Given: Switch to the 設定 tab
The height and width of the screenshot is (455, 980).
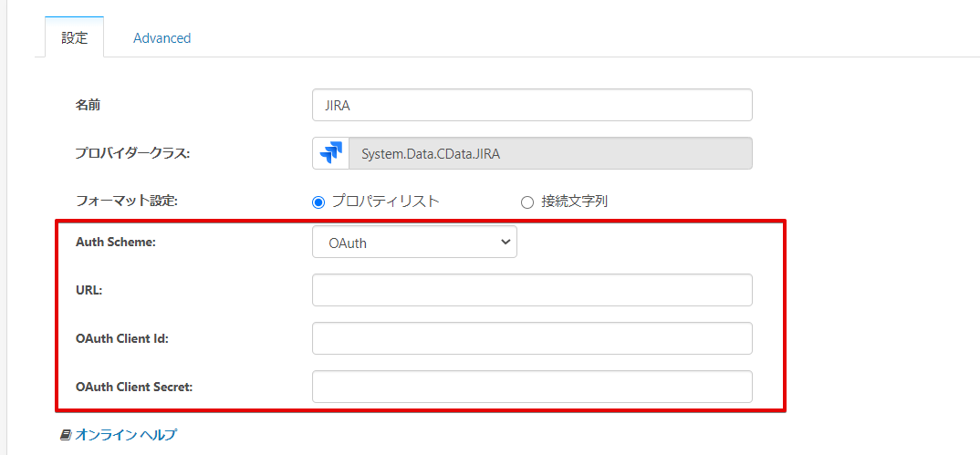Looking at the screenshot, I should [74, 38].
